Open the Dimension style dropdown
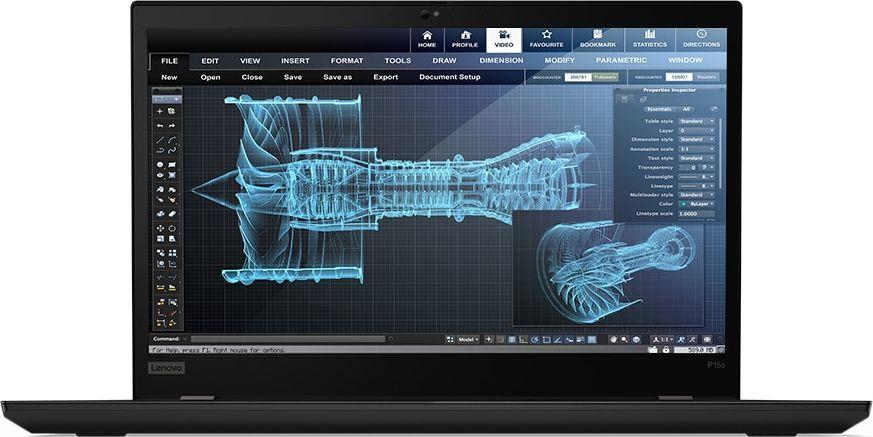This screenshot has width=873, height=437. coord(696,139)
